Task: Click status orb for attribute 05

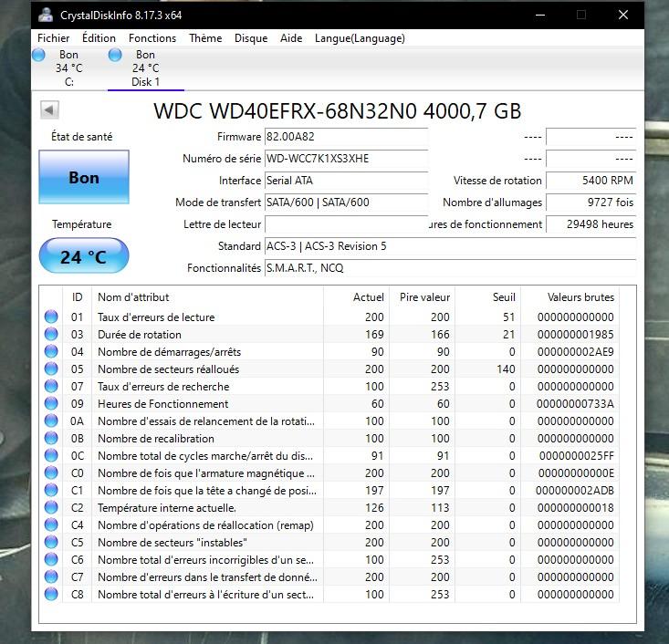Action: [51, 369]
